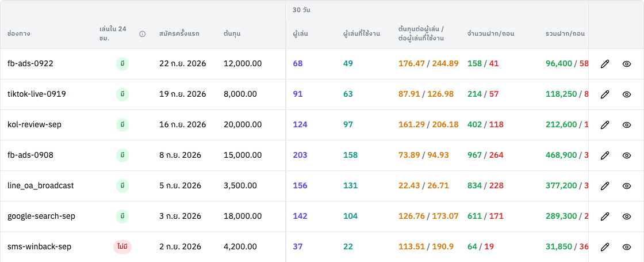Click the 30 วัน group header
Screen dimensions: 644x262
coord(301,10)
